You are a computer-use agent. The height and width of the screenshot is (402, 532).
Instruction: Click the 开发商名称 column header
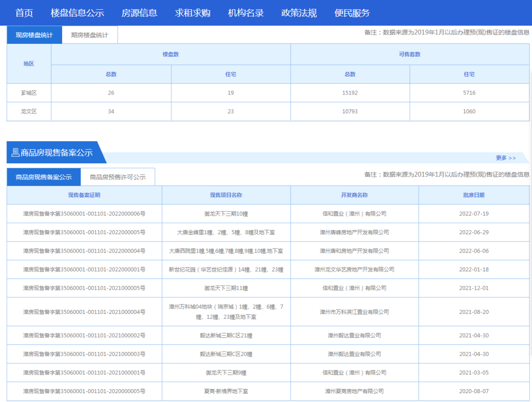click(354, 195)
